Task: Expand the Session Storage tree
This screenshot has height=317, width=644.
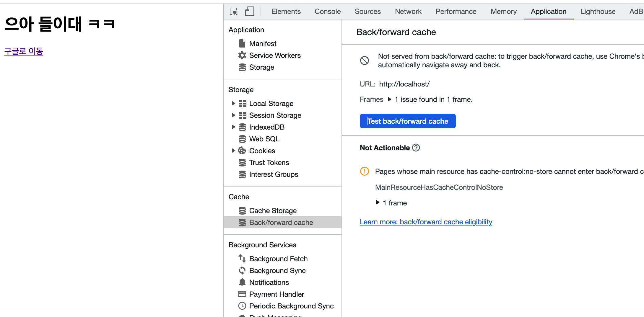Action: tap(233, 115)
